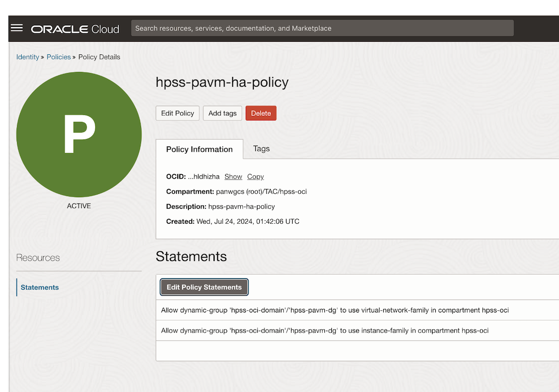
Task: Show the full OCID value
Action: [x=233, y=177]
